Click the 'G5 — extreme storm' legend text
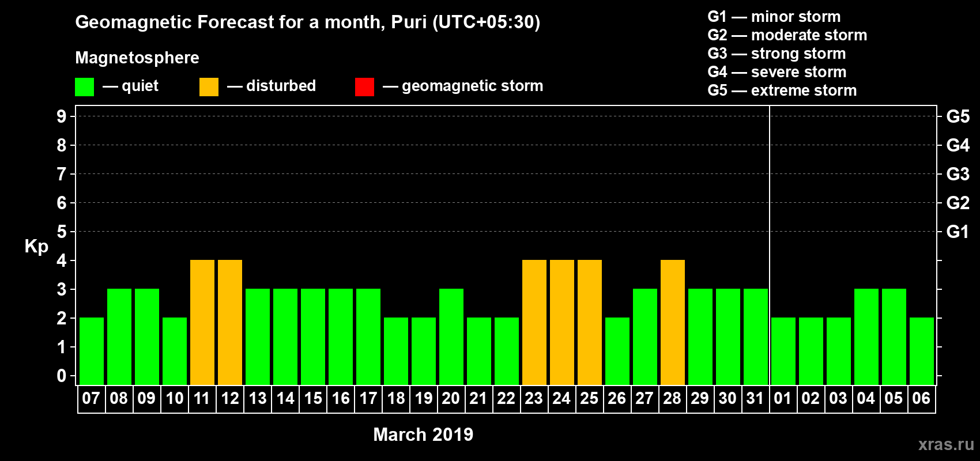 click(782, 90)
